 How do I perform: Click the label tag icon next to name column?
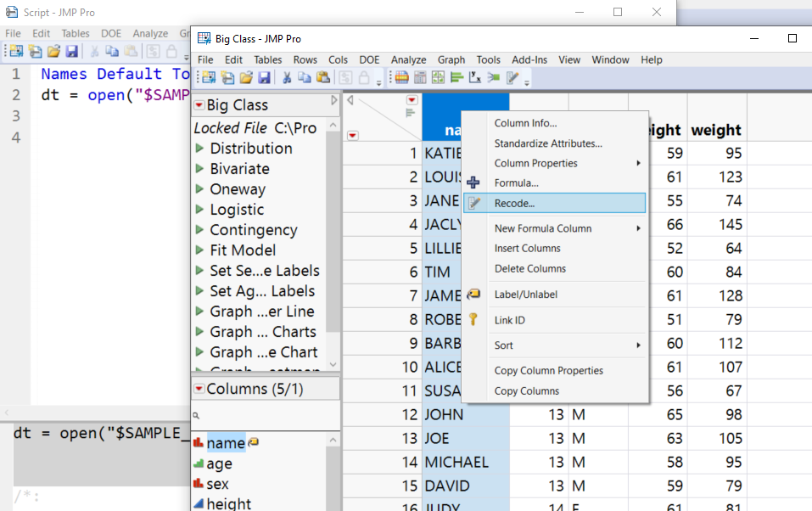click(x=253, y=442)
